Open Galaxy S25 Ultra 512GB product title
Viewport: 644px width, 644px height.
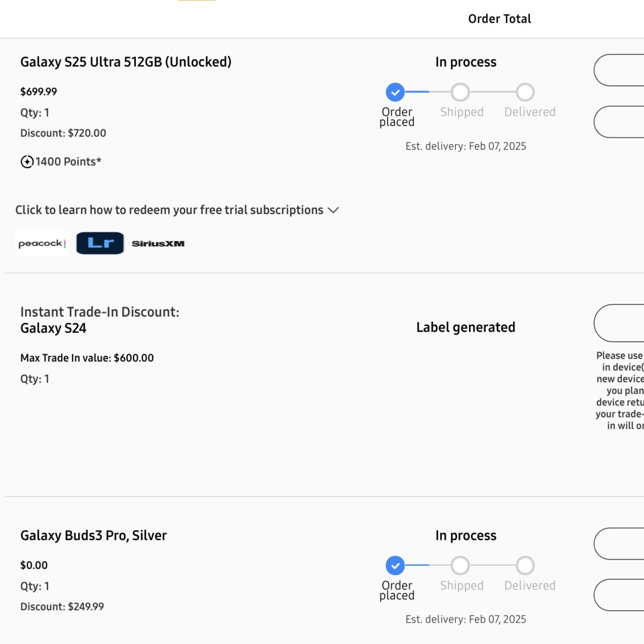126,62
